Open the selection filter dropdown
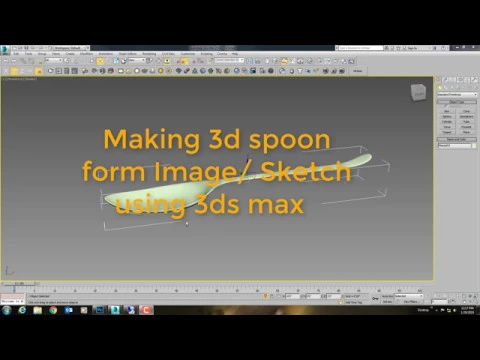 [x=53, y=60]
